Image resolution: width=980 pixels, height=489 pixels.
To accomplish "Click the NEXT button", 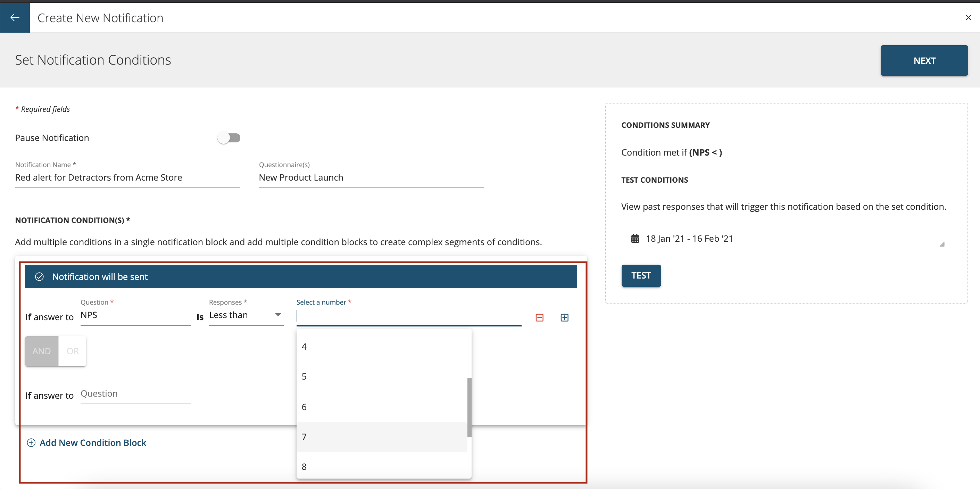I will 924,60.
